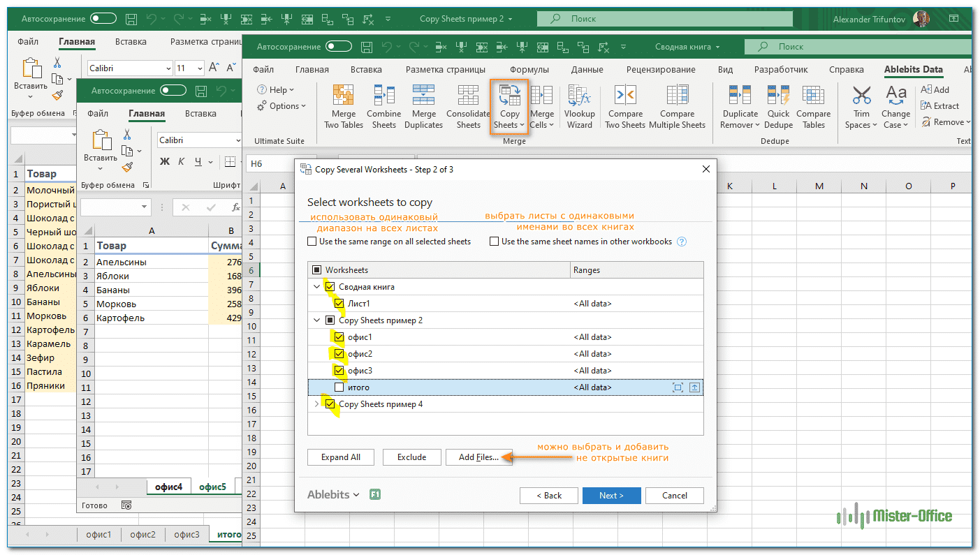Click save icon in Copy Sheets пример 2 title bar
The height and width of the screenshot is (555, 980).
coord(132,19)
